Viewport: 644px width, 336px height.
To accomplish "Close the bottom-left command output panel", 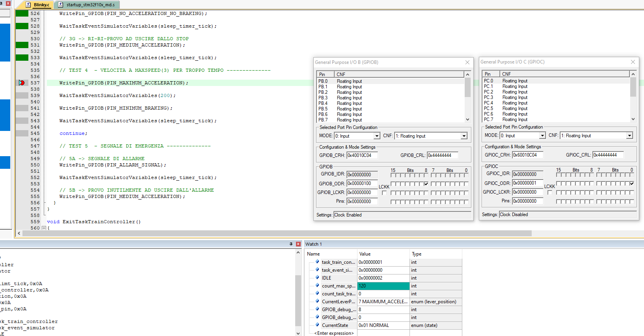I will (x=298, y=244).
